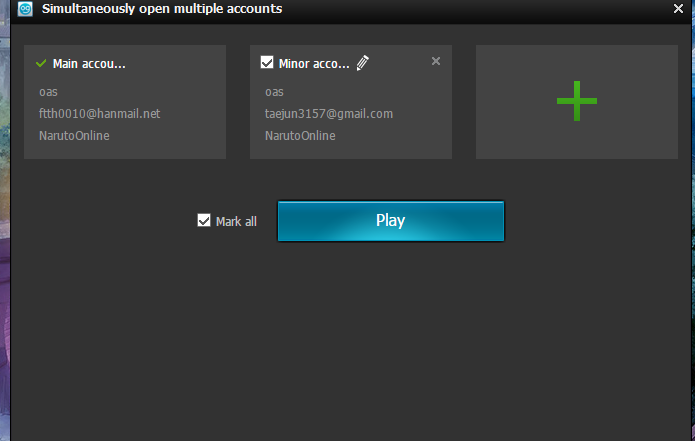
Task: Click the green checkmark on Main account
Action: click(x=41, y=63)
